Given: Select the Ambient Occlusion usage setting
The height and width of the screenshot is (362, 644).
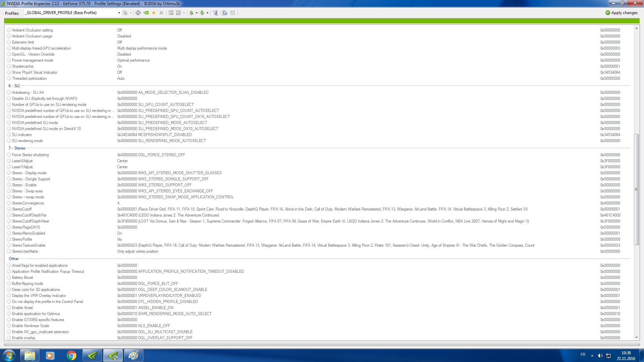Looking at the screenshot, I should 318,36.
